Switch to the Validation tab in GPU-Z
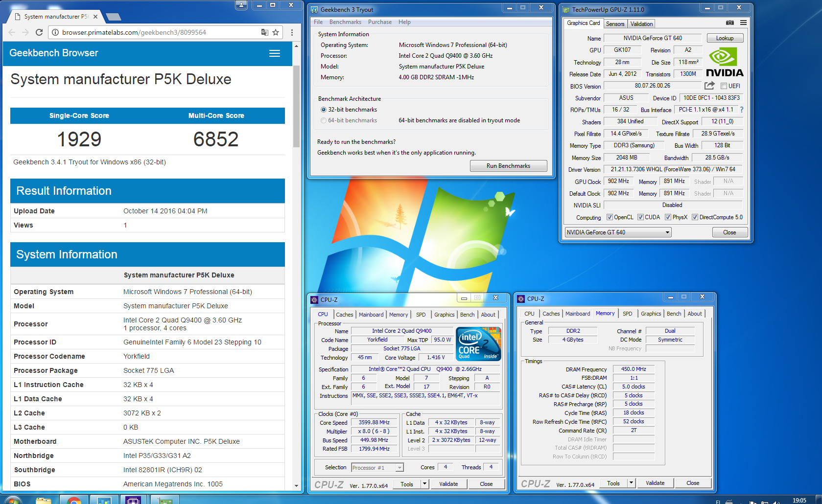The image size is (822, 504). click(641, 24)
